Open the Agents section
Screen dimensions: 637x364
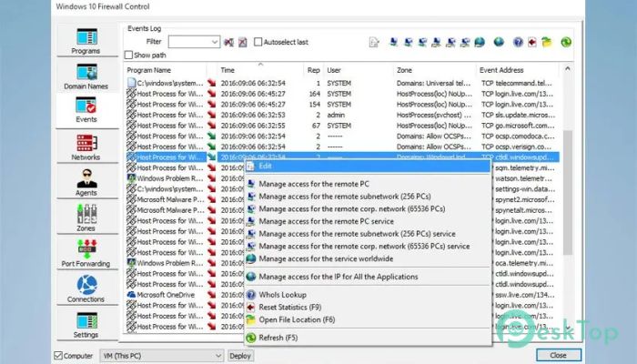coord(86,182)
